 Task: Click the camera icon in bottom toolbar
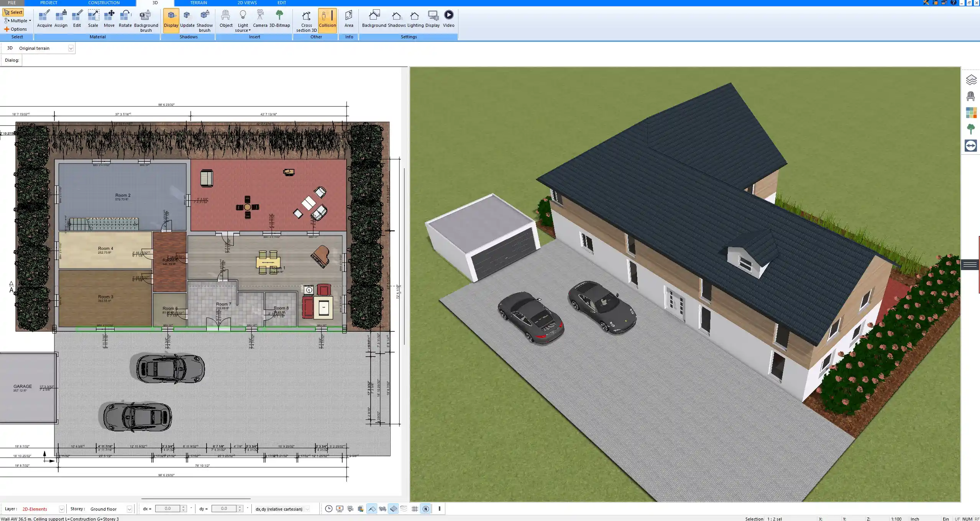click(350, 509)
